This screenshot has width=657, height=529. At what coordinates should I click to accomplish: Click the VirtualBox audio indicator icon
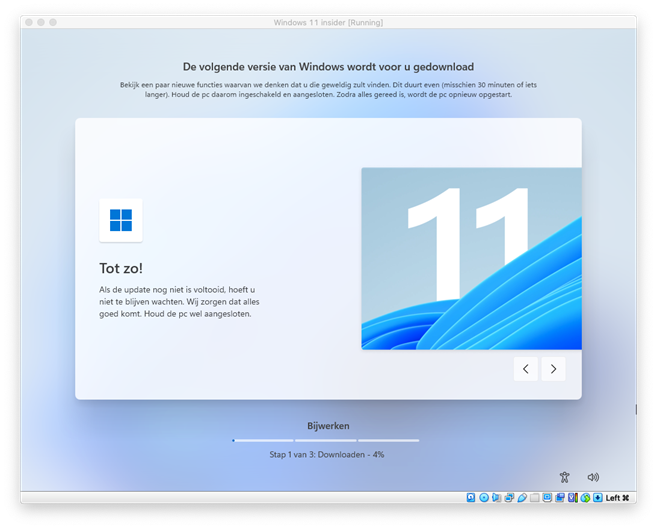(x=496, y=498)
